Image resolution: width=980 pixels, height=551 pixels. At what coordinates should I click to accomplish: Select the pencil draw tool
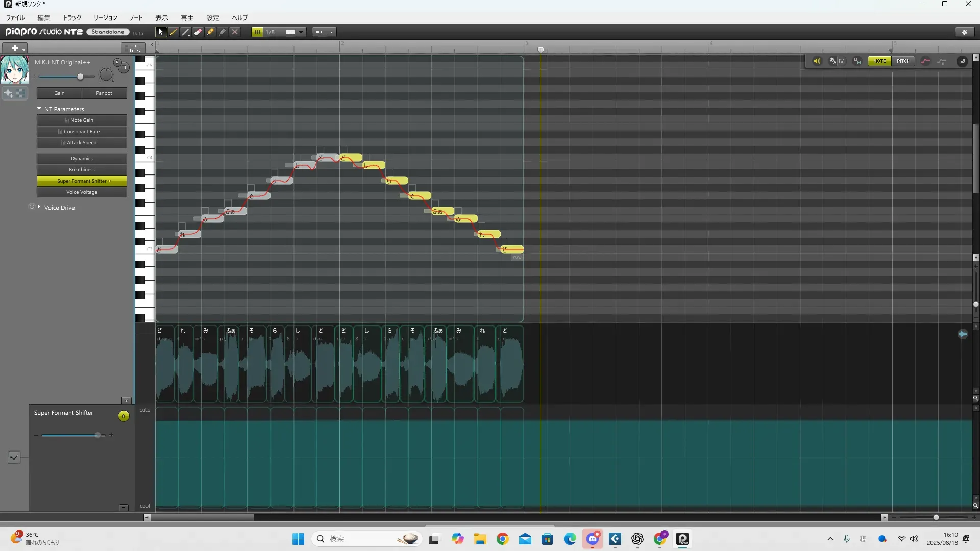tap(174, 32)
